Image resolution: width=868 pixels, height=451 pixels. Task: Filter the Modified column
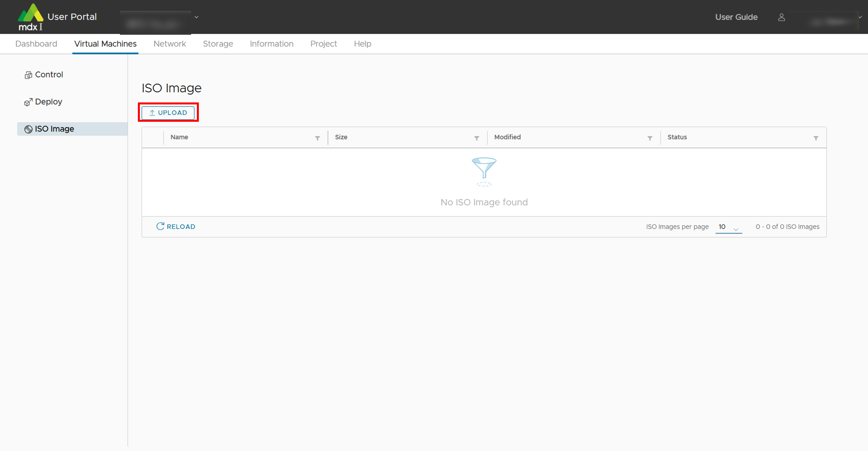coord(650,138)
